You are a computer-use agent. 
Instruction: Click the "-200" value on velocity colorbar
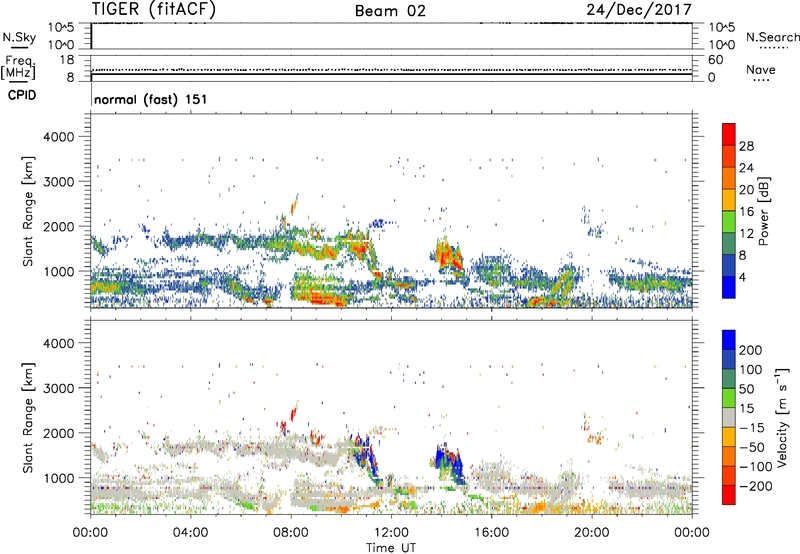(x=756, y=486)
